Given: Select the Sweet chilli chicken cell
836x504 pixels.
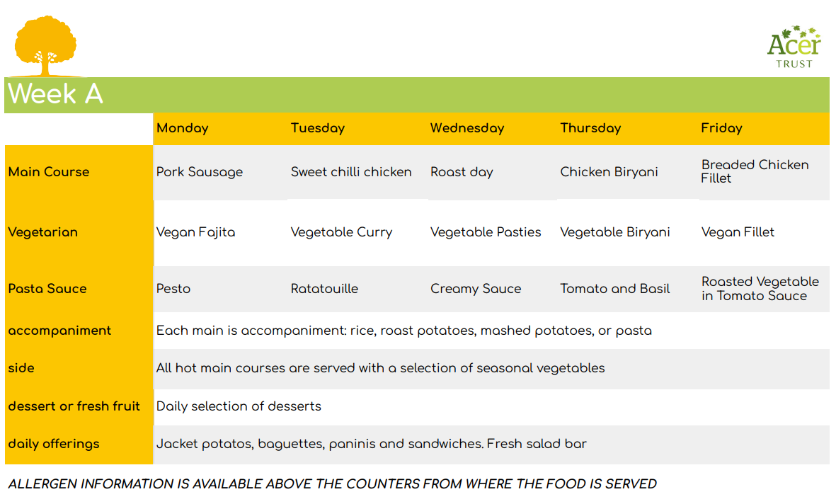Looking at the screenshot, I should (x=351, y=172).
